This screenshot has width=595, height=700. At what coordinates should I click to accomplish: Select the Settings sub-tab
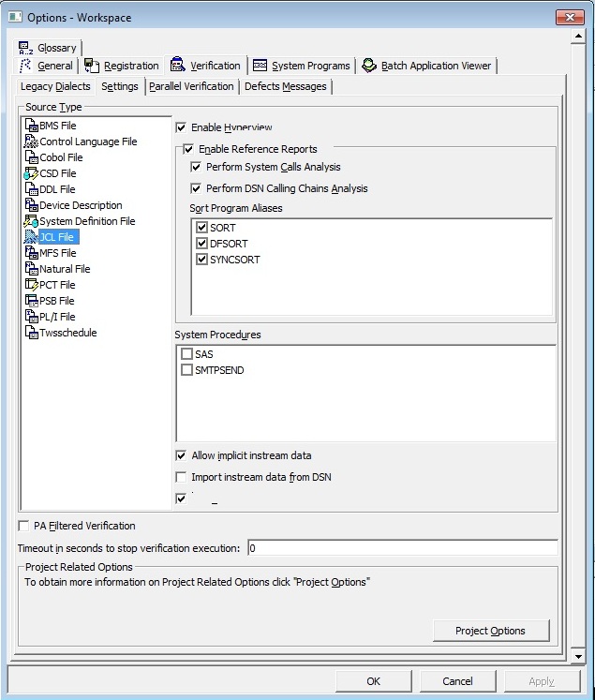tap(120, 86)
